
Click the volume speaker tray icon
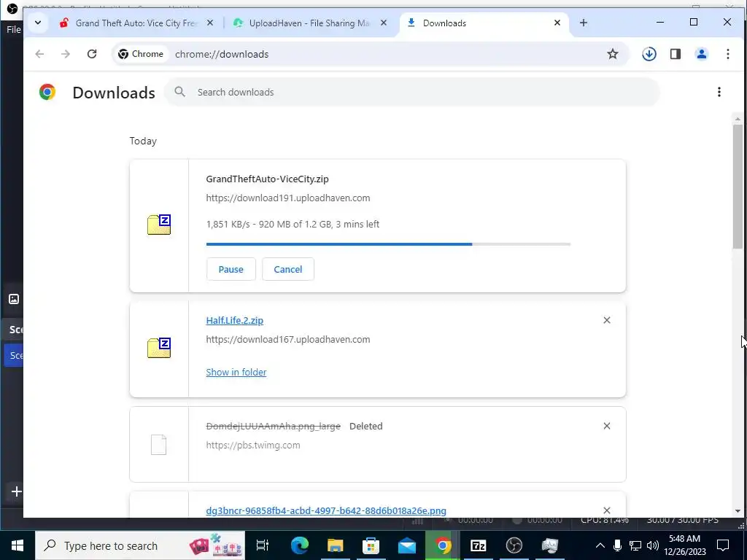tap(653, 545)
